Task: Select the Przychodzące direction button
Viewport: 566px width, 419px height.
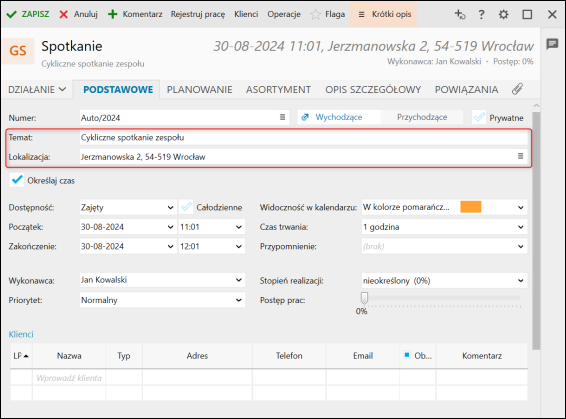Action: point(422,117)
